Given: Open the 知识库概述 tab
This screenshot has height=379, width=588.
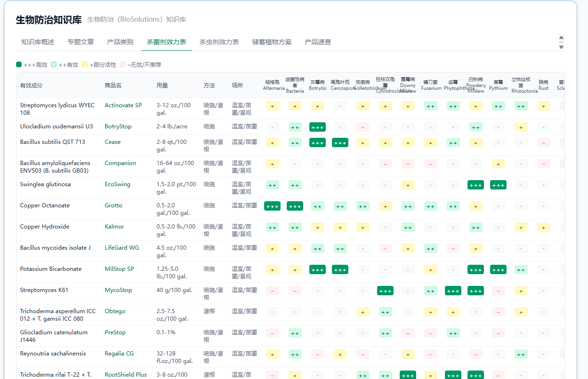Looking at the screenshot, I should (38, 42).
